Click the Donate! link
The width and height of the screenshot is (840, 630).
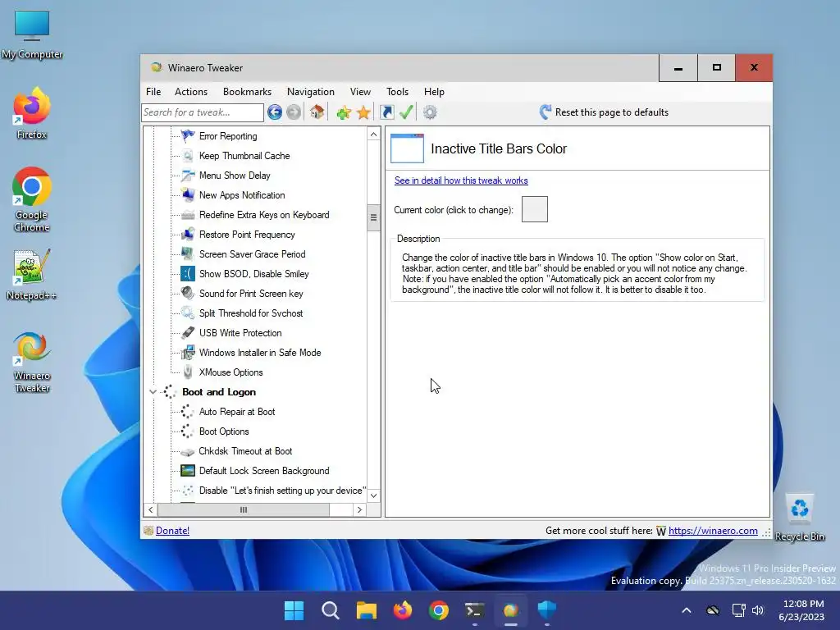(172, 531)
